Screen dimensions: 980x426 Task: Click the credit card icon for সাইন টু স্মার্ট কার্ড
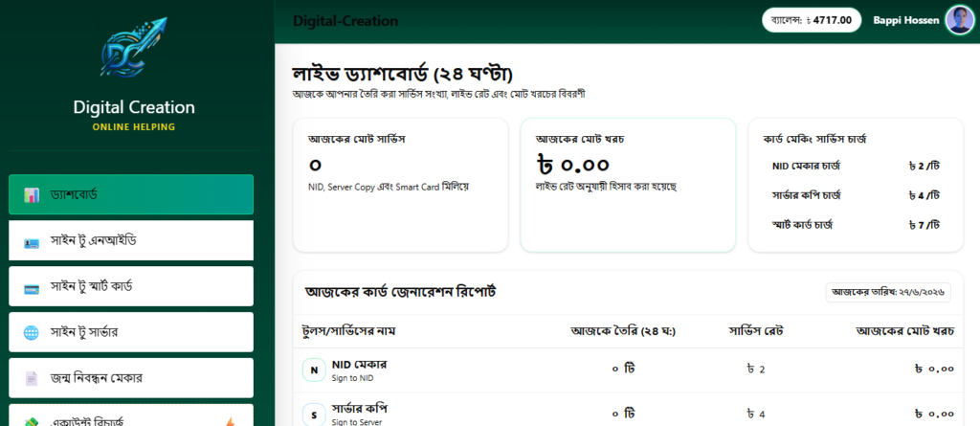click(x=32, y=289)
